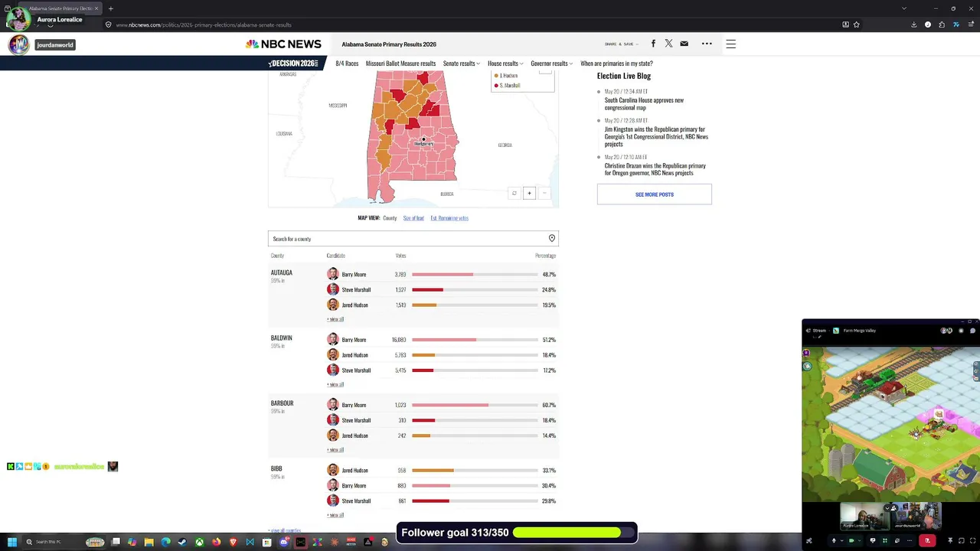This screenshot has height=551, width=980.
Task: Click the browser address bar URL
Action: pos(204,24)
